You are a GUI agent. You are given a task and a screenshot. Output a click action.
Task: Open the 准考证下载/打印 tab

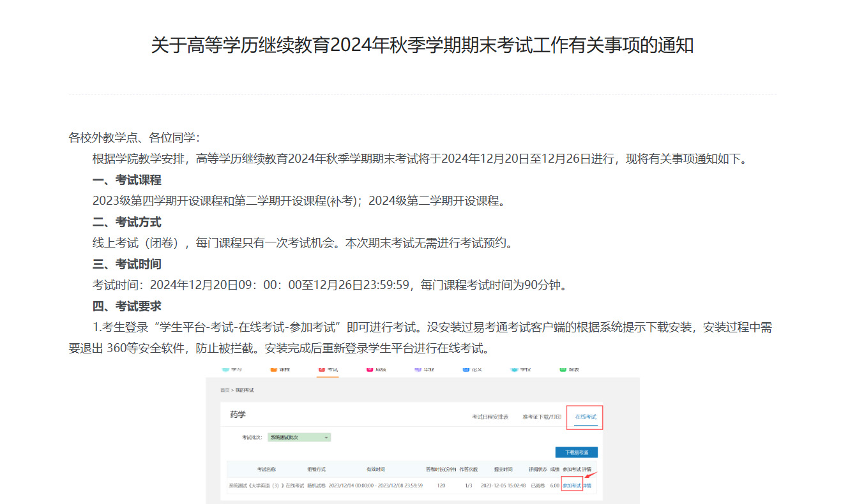click(x=542, y=417)
